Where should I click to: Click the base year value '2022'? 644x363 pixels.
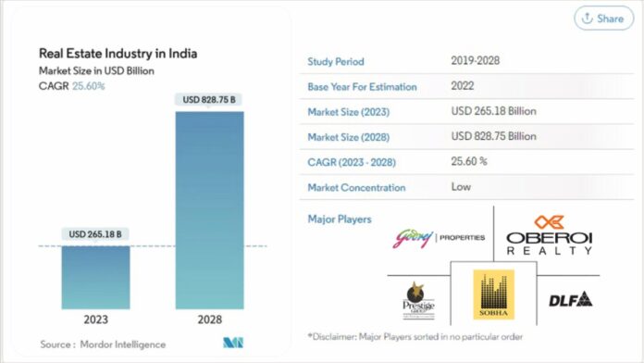[x=463, y=86]
